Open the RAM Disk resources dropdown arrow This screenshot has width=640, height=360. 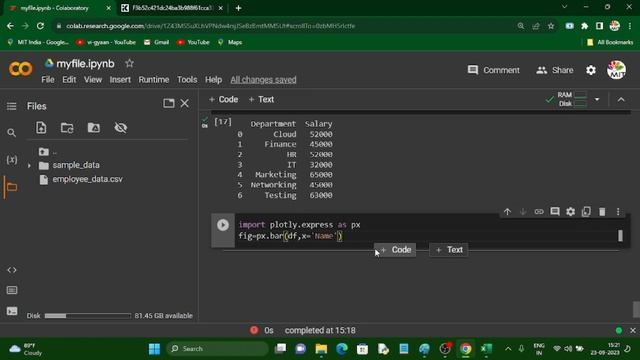point(597,100)
